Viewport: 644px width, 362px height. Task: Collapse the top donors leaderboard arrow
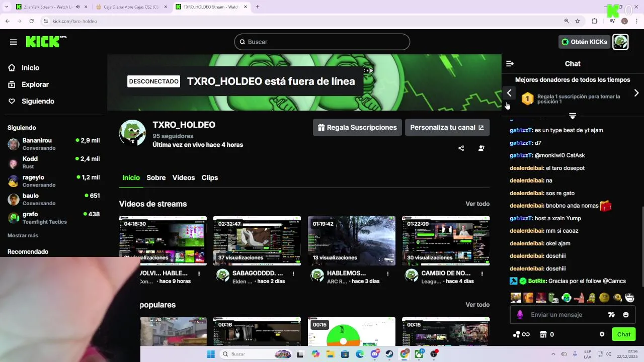573,116
